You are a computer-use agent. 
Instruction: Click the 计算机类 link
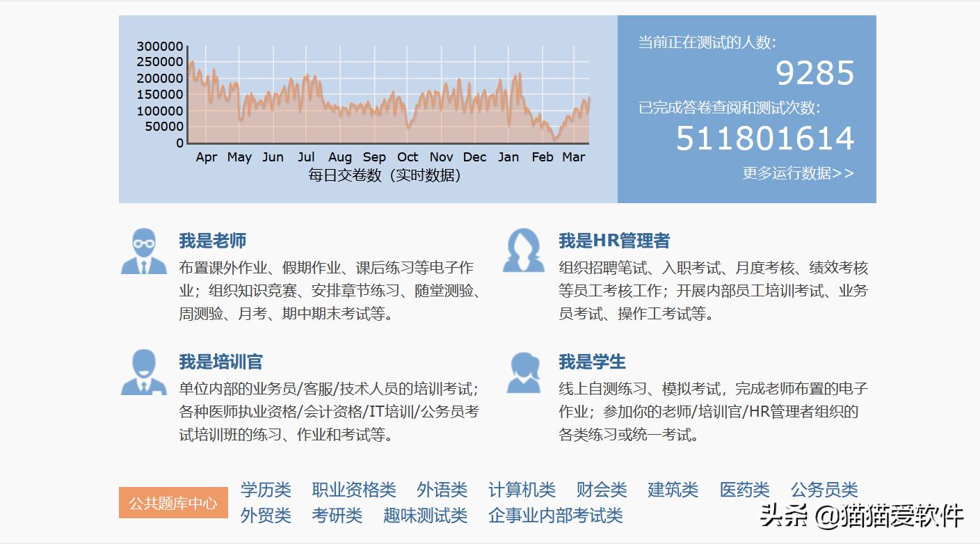(x=523, y=490)
